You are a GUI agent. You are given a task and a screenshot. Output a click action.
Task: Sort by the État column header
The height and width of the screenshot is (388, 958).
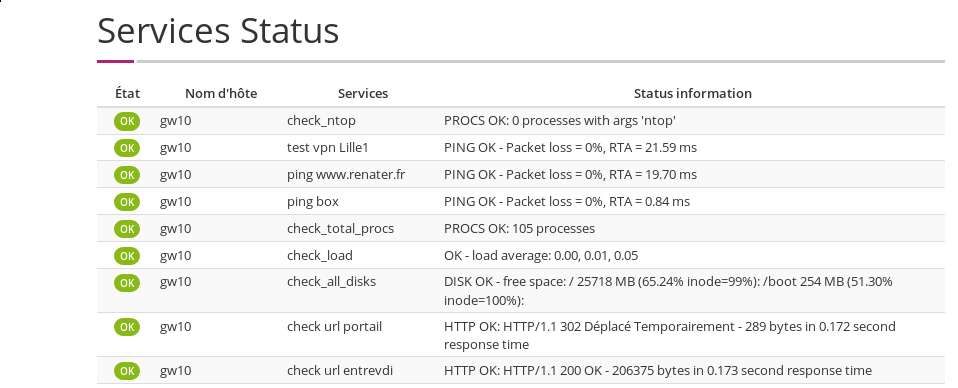[x=127, y=93]
